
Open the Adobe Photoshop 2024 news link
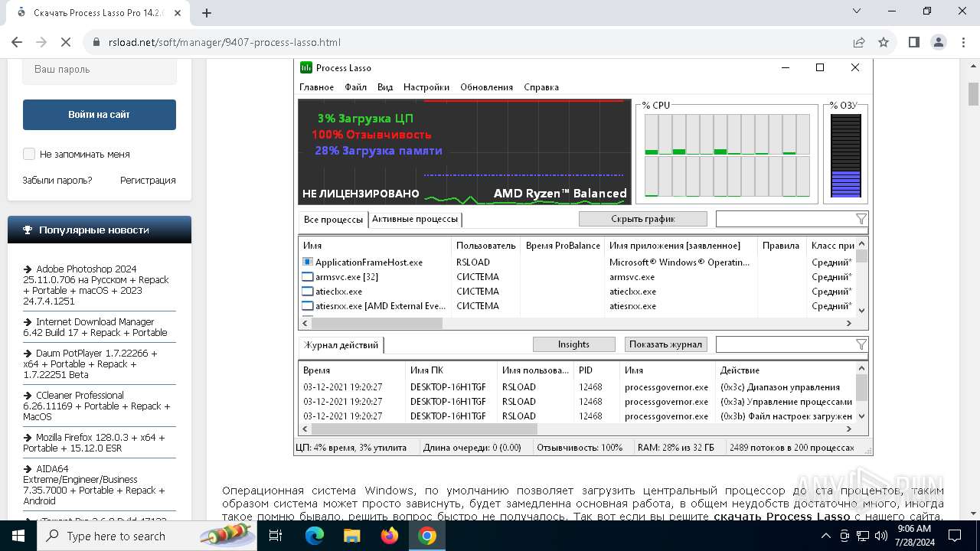click(x=96, y=285)
